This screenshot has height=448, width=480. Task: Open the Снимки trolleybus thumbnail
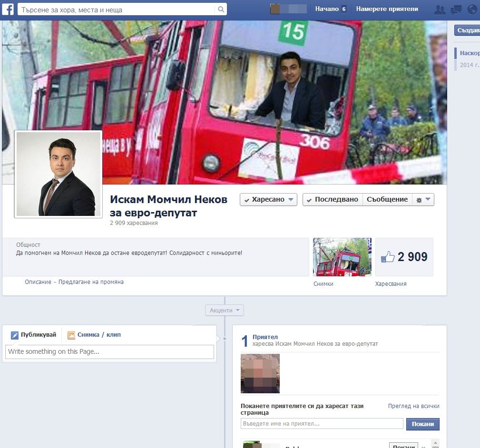click(342, 257)
